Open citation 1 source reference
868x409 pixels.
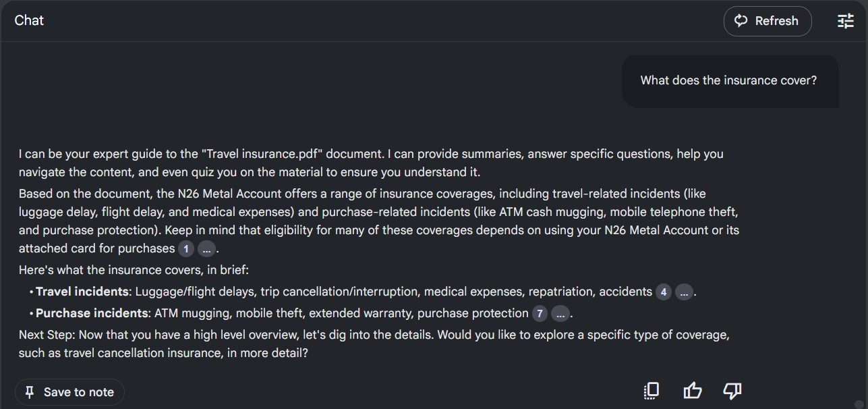185,249
